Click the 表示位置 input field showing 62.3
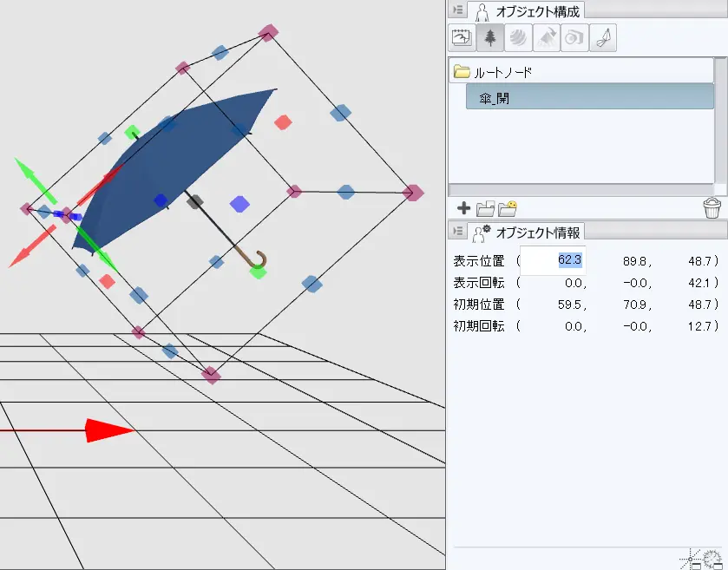 click(x=553, y=260)
